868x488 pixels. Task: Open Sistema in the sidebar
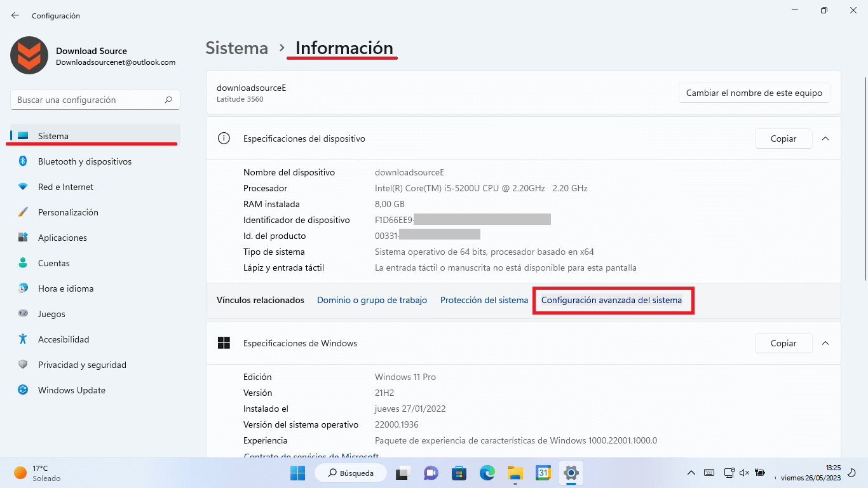click(95, 136)
